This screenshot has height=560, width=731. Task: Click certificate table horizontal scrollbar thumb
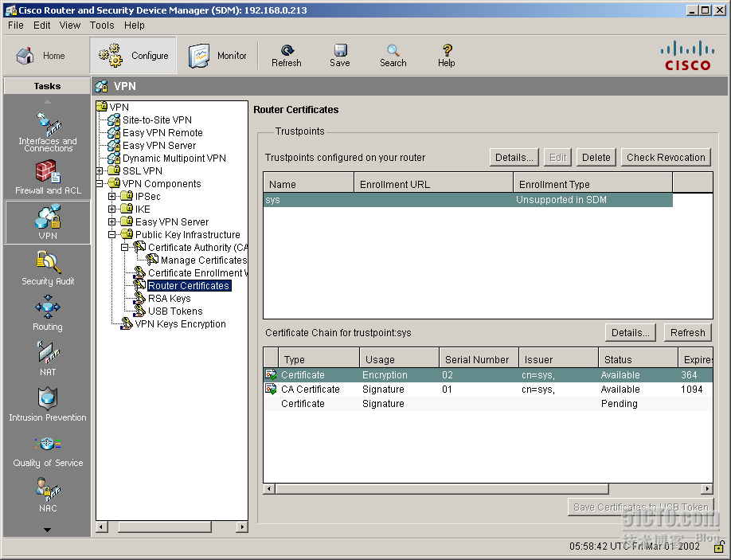(x=442, y=488)
